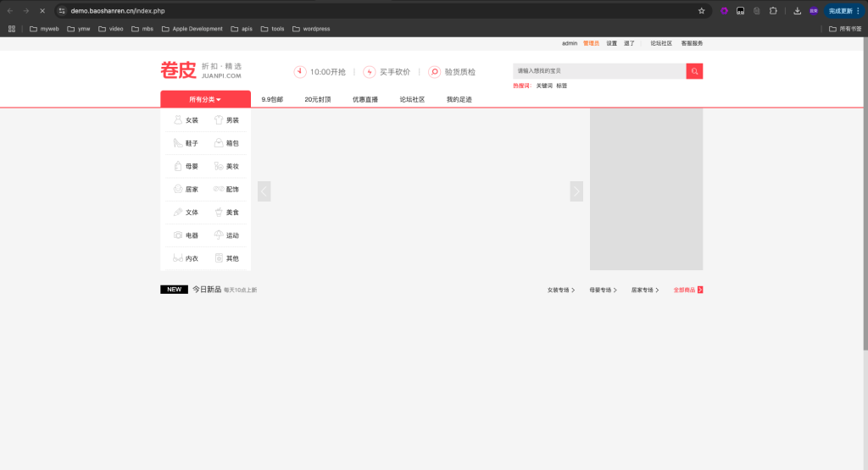
Task: Click the magnifier icon beside 验货质检
Action: click(435, 72)
